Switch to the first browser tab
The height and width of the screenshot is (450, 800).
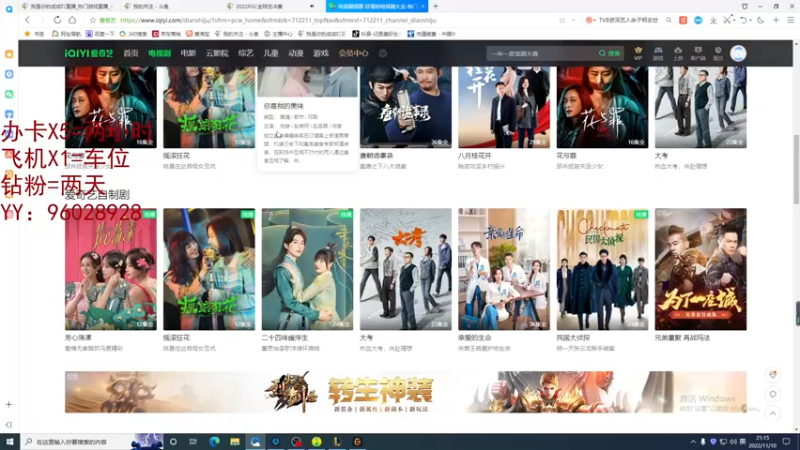tap(68, 6)
